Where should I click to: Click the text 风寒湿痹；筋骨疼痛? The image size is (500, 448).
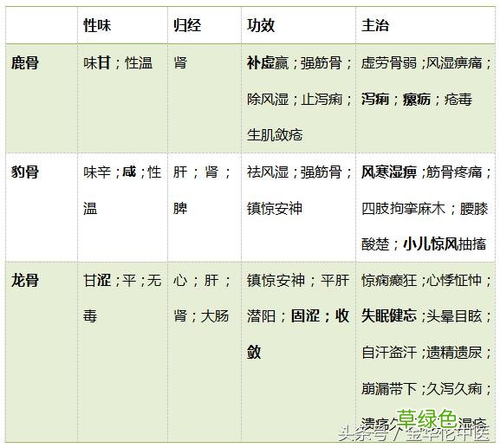click(426, 172)
